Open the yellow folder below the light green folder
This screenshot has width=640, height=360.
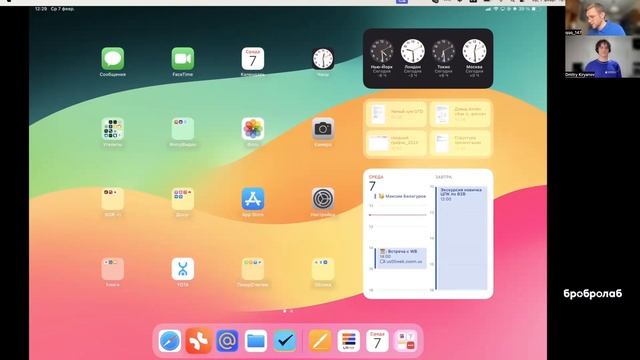click(x=182, y=199)
